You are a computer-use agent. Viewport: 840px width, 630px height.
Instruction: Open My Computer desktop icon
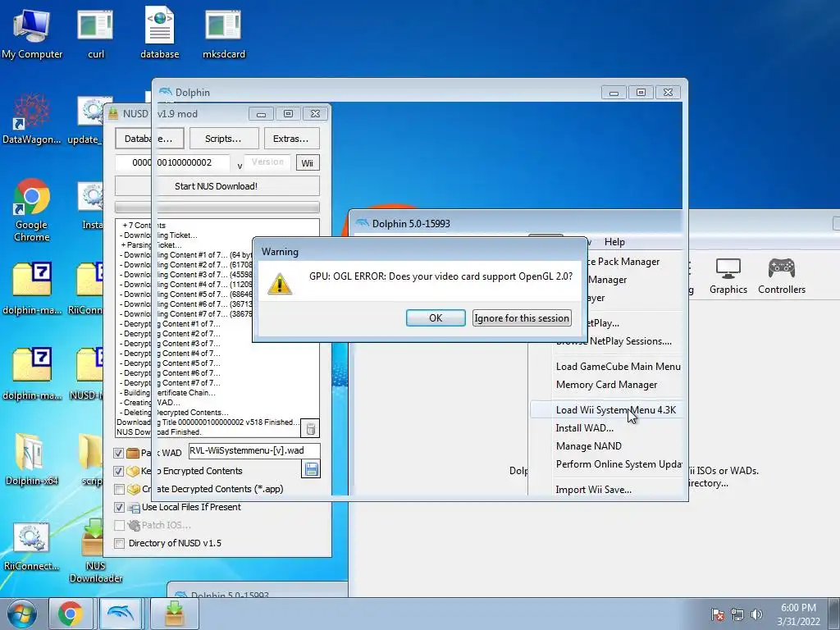[32, 34]
